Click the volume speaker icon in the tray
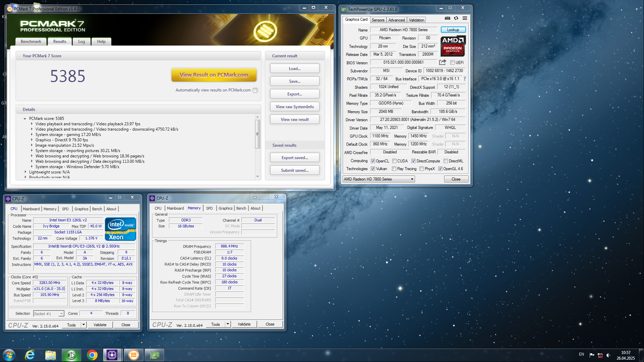 click(608, 355)
